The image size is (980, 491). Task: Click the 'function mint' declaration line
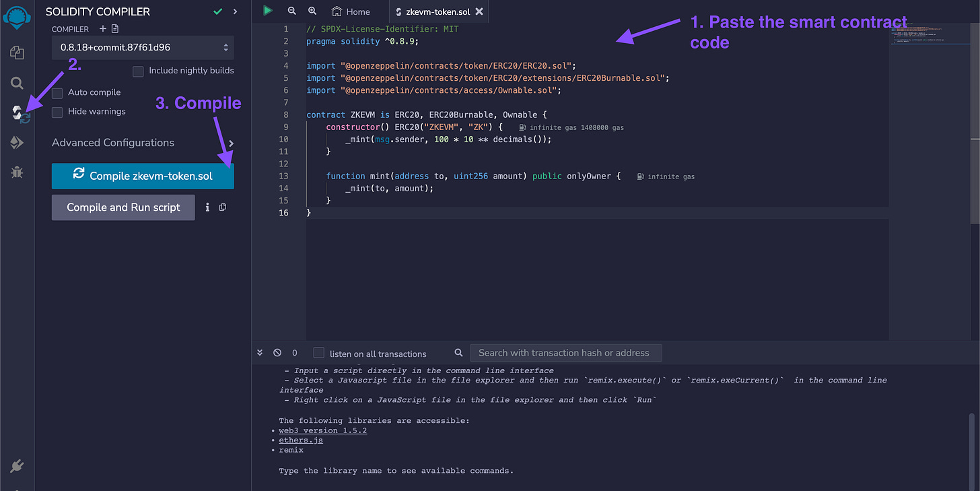(473, 176)
